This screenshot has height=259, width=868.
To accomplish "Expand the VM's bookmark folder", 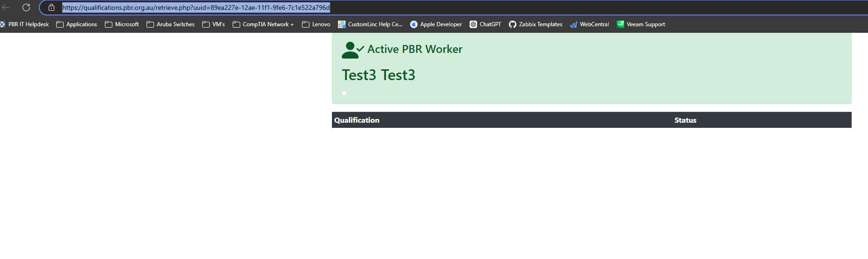I will pyautogui.click(x=214, y=24).
